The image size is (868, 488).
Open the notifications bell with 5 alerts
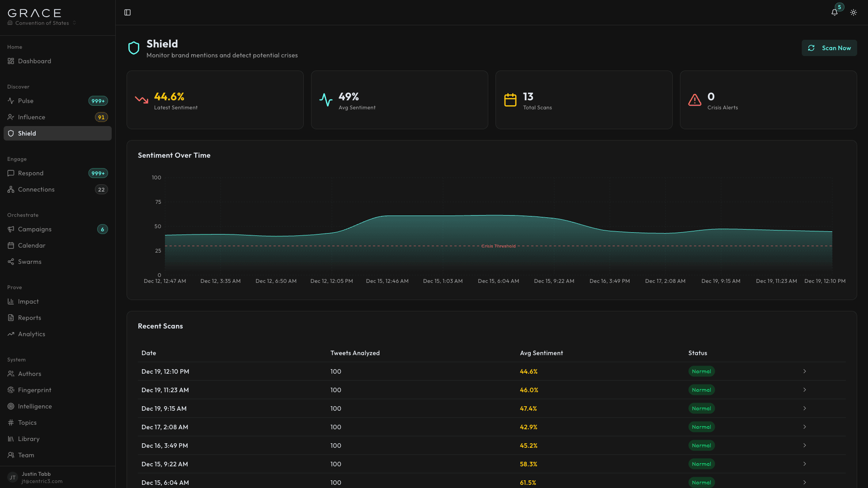834,12
